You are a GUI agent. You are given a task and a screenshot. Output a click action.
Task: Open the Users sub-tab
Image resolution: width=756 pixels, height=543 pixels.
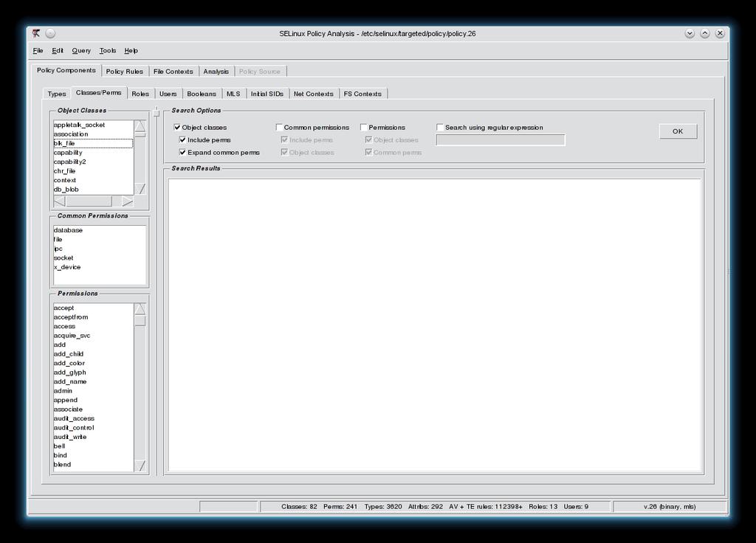click(168, 94)
